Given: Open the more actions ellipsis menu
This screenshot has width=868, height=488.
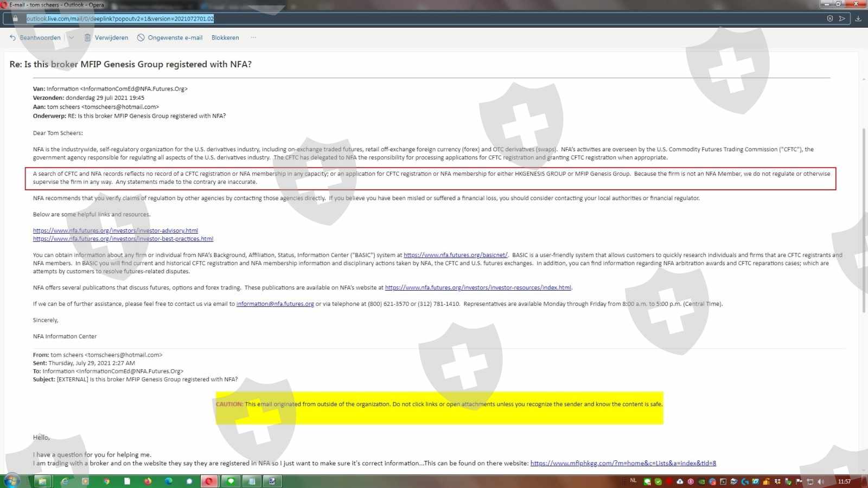Looking at the screenshot, I should (253, 38).
